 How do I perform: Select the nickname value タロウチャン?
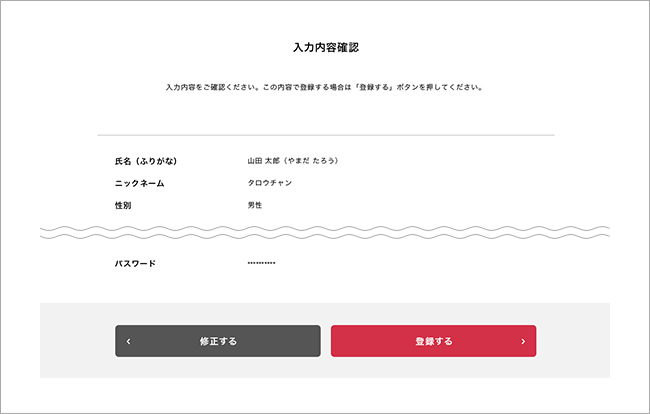pos(271,183)
